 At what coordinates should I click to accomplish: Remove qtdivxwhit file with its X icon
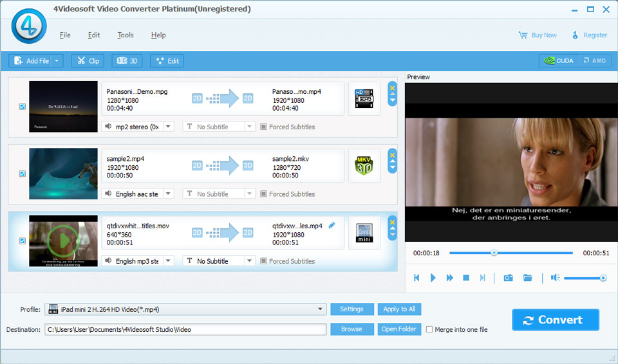(x=393, y=222)
